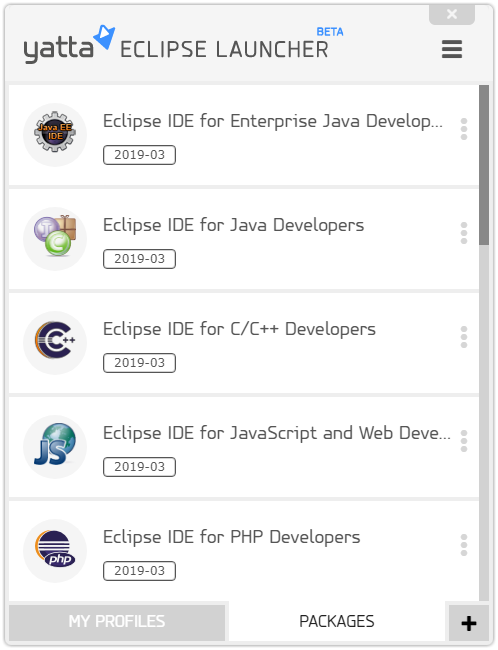This screenshot has width=498, height=650.
Task: Close the Eclipse Launcher window
Action: 452,15
